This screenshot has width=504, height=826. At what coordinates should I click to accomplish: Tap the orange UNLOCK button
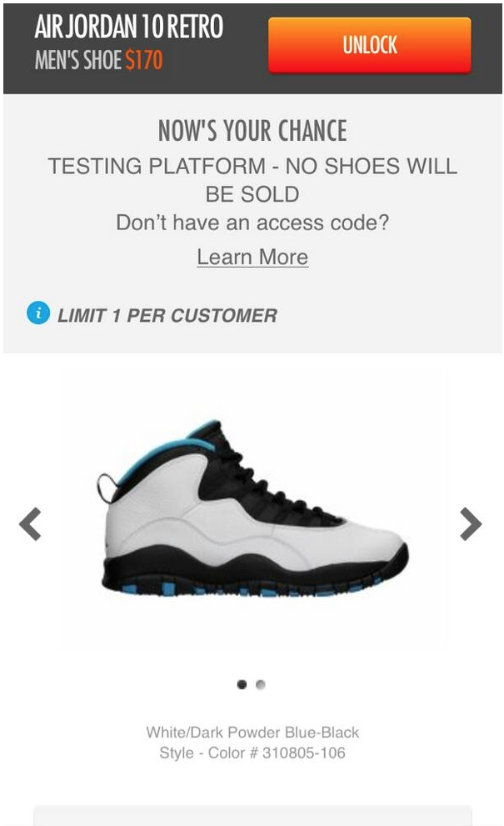(369, 45)
